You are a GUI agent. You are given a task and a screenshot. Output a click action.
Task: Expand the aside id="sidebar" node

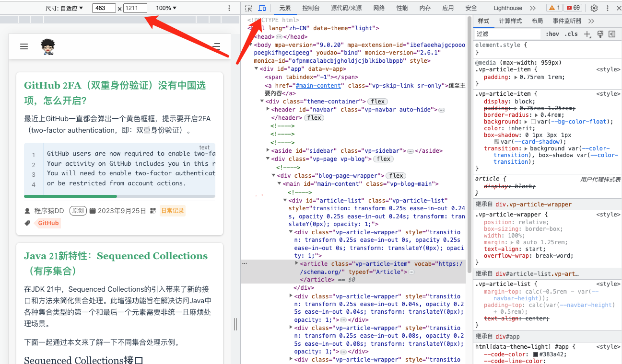268,151
